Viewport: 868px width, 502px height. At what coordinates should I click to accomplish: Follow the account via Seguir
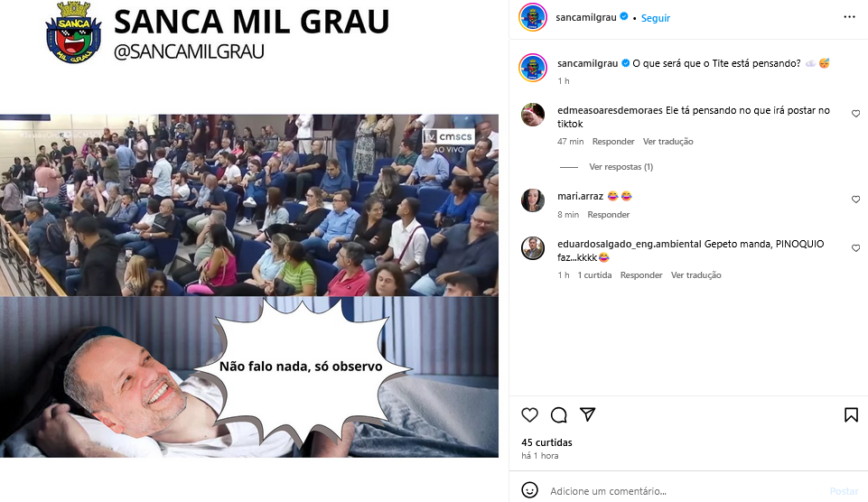(x=656, y=18)
